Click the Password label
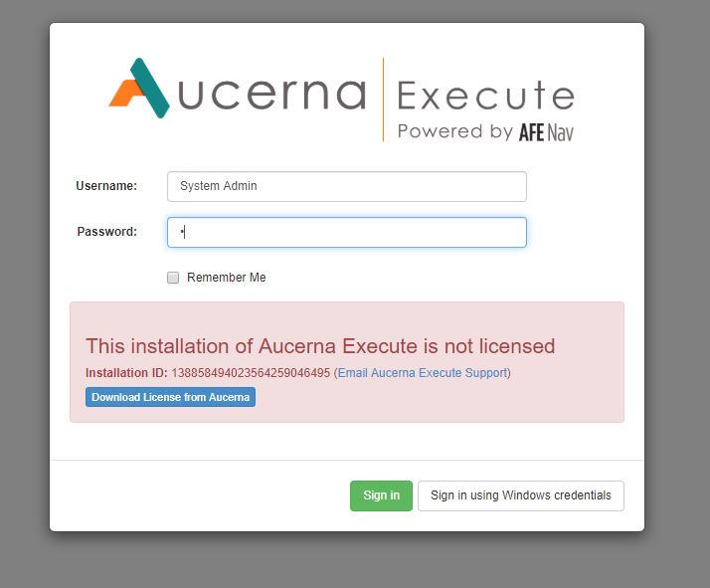 [x=106, y=232]
